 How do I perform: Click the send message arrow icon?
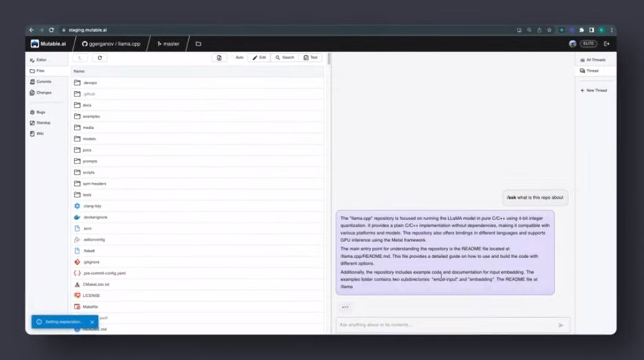[561, 325]
